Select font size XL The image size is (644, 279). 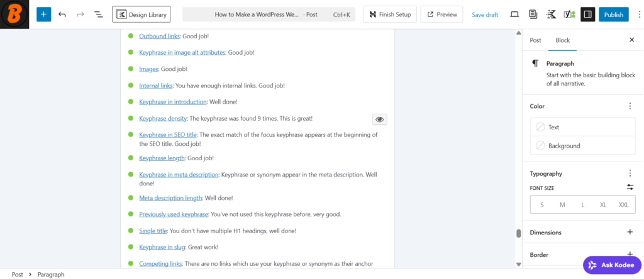click(x=603, y=205)
